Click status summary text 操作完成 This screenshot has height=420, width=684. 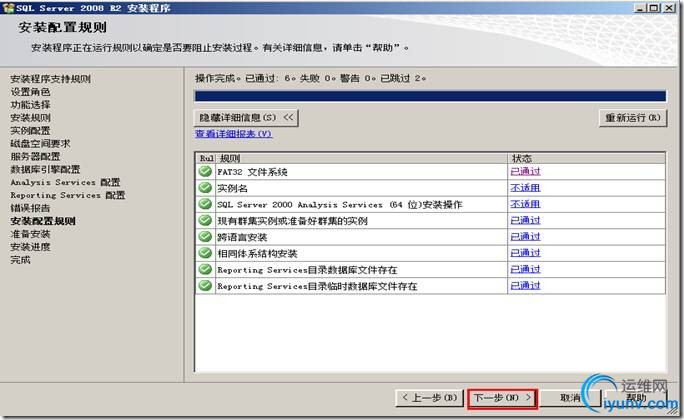pos(311,79)
